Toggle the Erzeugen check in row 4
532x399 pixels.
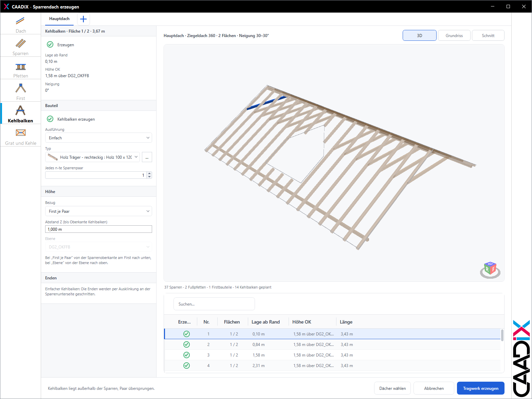click(x=186, y=366)
